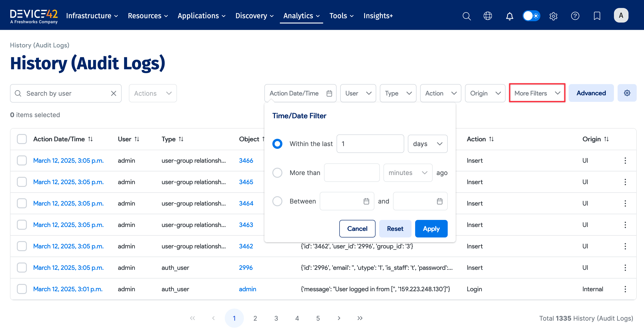Open the top-bar settings gear

[553, 16]
